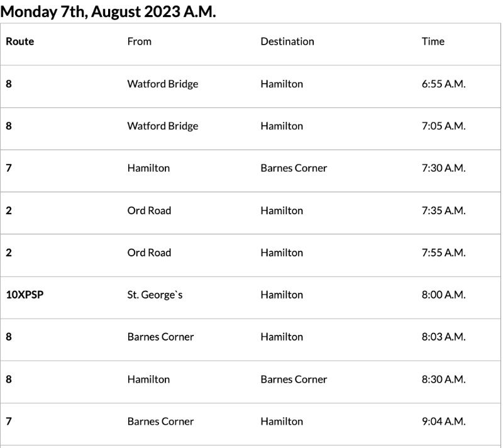Image resolution: width=503 pixels, height=448 pixels.
Task: Select Barnes Corner origin in the 8:03 row
Action: coord(160,337)
